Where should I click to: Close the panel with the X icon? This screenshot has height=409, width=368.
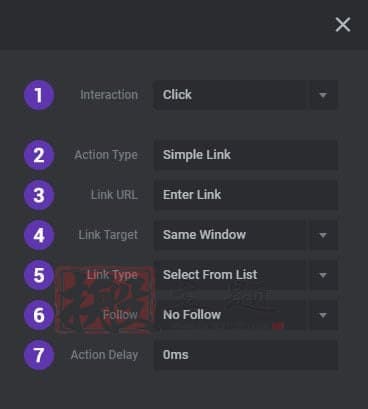click(x=343, y=25)
